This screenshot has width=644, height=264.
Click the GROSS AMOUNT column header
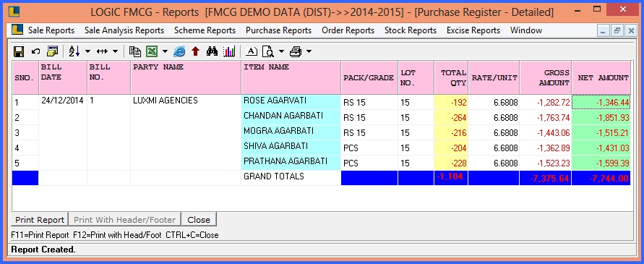(x=546, y=77)
